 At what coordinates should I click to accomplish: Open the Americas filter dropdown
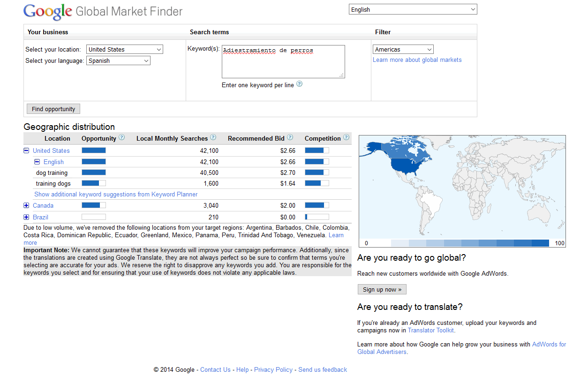(x=403, y=49)
